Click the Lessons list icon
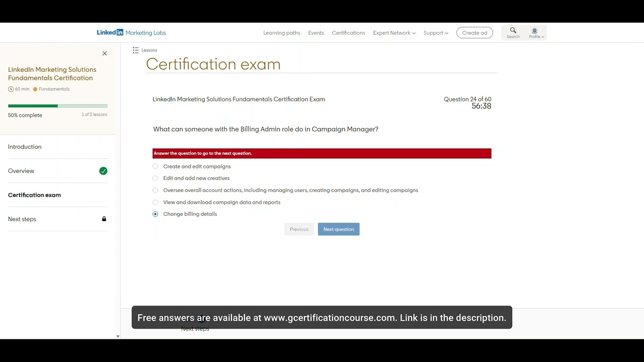This screenshot has height=362, width=644. [135, 50]
